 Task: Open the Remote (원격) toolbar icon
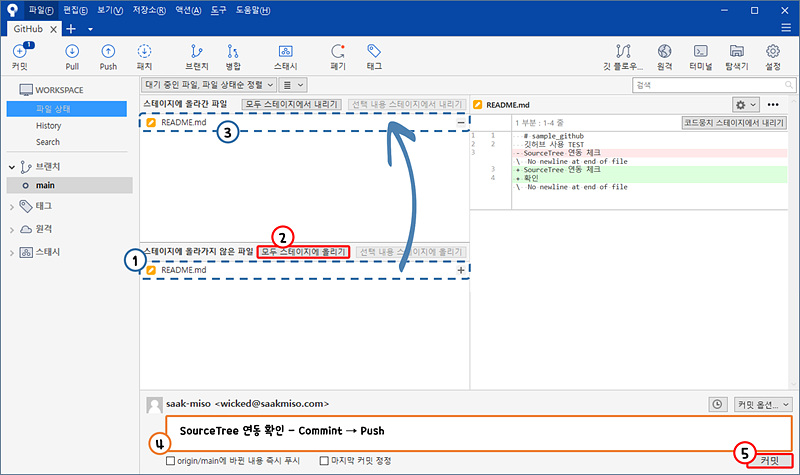pyautogui.click(x=664, y=57)
